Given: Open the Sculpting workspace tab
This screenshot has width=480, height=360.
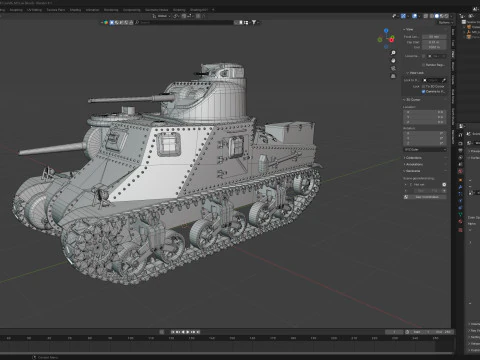Looking at the screenshot, I should tap(16, 10).
